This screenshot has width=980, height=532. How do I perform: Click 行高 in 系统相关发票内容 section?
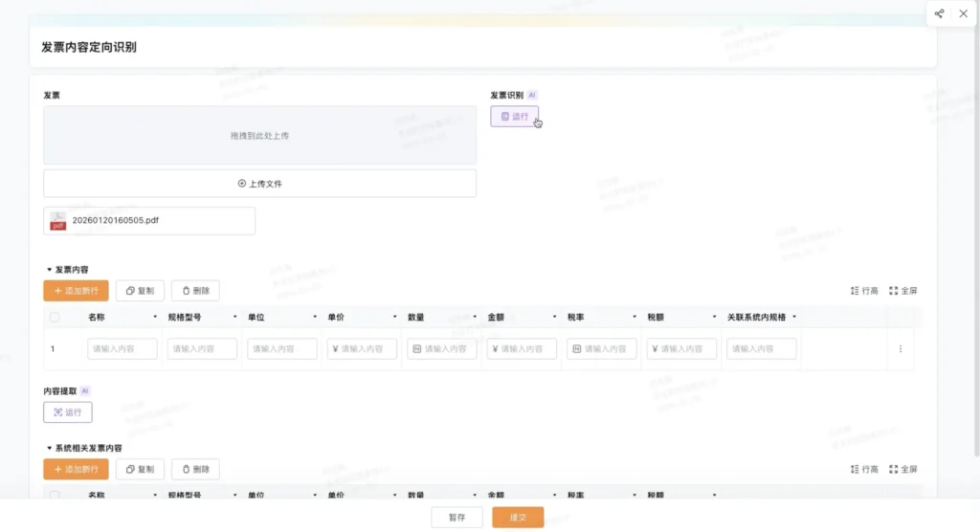pyautogui.click(x=864, y=470)
